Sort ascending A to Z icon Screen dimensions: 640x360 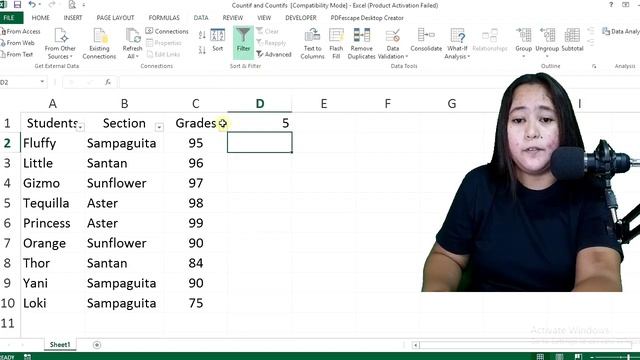point(202,35)
